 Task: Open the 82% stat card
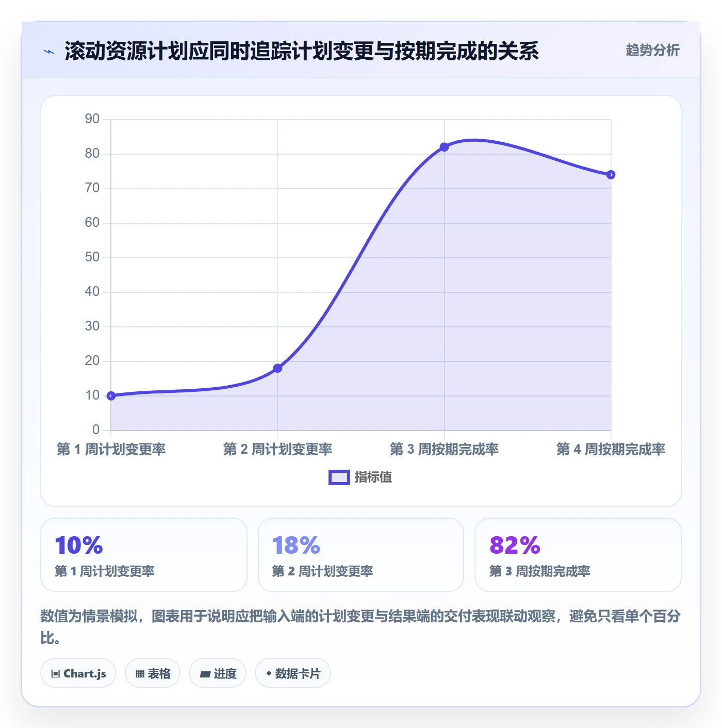578,555
